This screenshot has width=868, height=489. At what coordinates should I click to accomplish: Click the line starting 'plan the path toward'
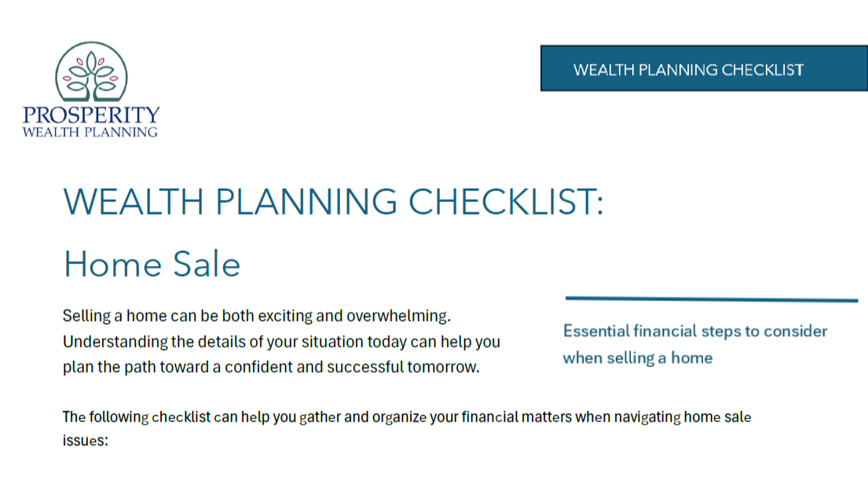270,367
